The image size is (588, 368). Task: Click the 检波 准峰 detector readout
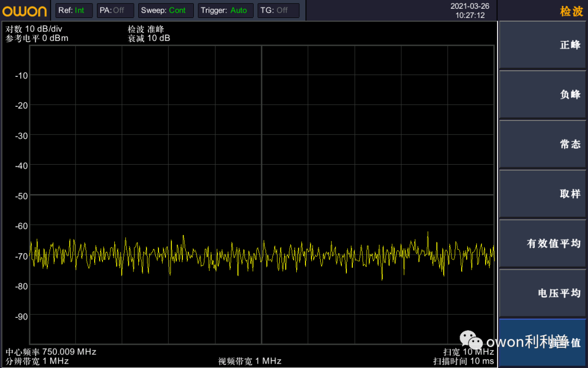pyautogui.click(x=146, y=29)
